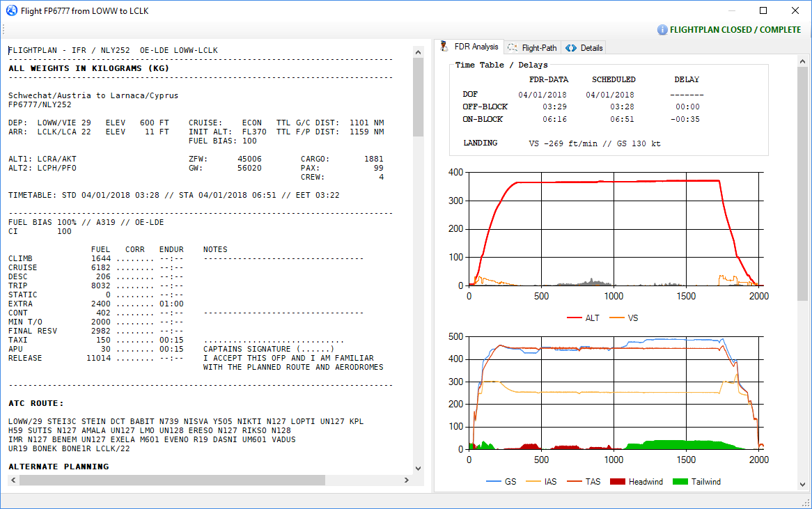Click the FDR panel vertical scrollbar thumb
Viewport: 812px width, 509px height.
[802, 184]
